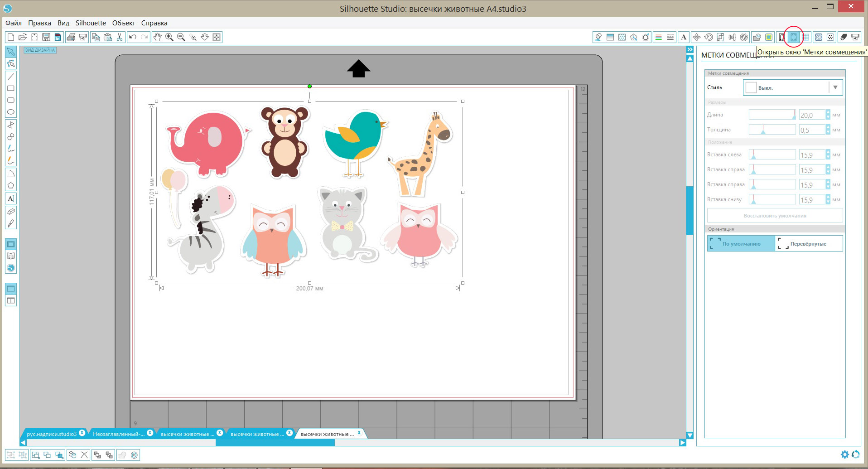Collapse the side panel with double chevron
The image size is (868, 469).
(x=690, y=49)
